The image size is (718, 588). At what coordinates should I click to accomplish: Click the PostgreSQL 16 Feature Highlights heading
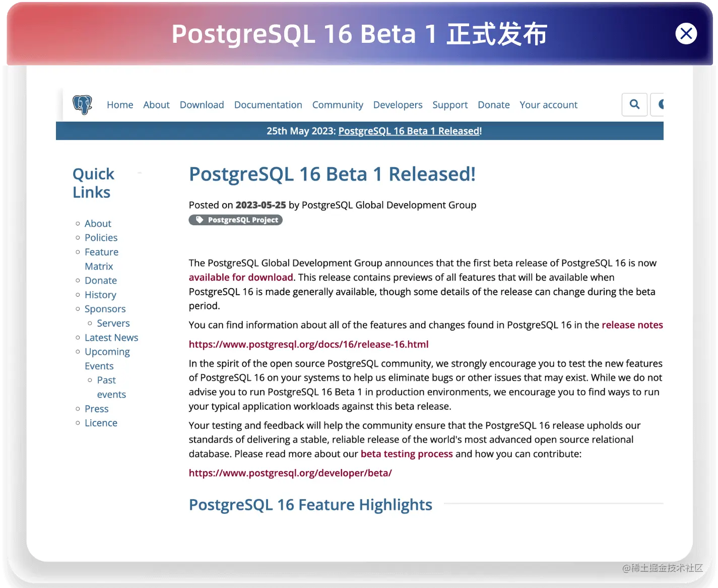tap(310, 505)
